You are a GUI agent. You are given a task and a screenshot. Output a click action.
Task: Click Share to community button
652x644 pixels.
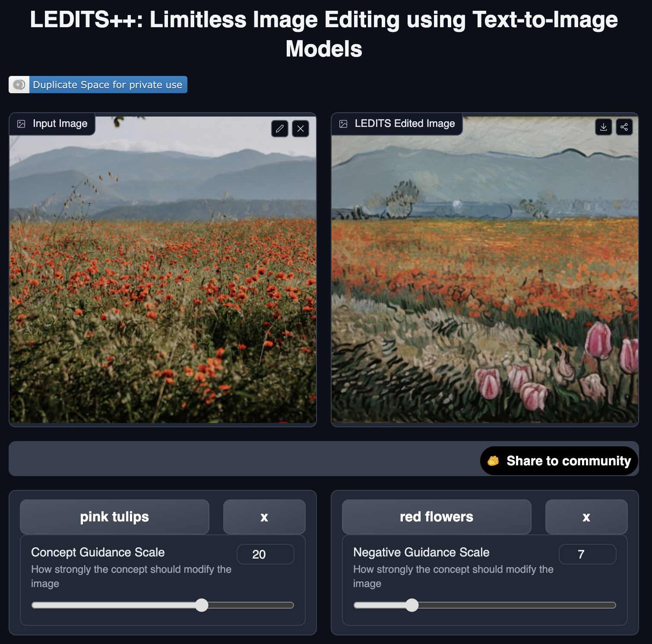click(x=559, y=461)
